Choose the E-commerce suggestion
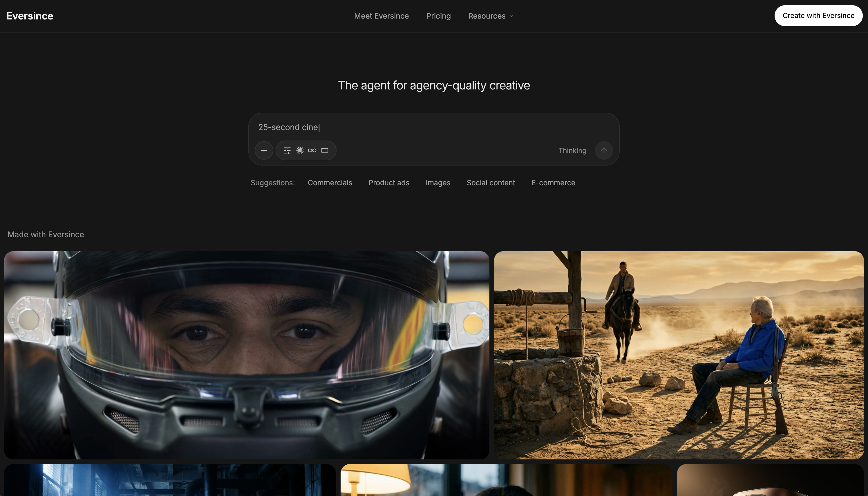Screen dimensions: 868x496 click(x=553, y=183)
